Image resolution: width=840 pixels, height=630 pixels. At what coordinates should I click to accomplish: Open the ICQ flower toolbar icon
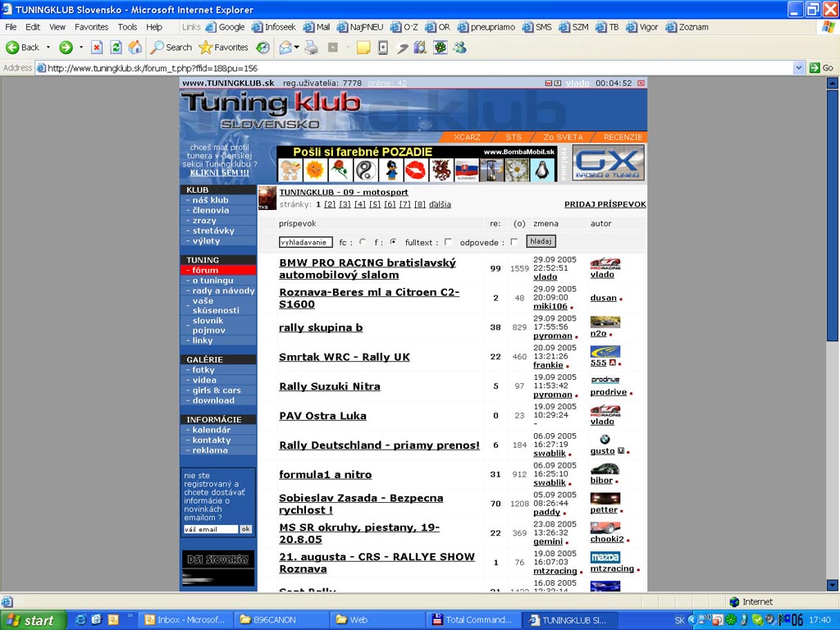(441, 48)
